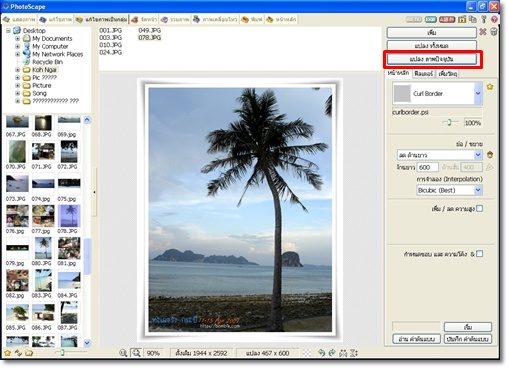Click the acorn icon beside resize dropdown

tap(490, 155)
